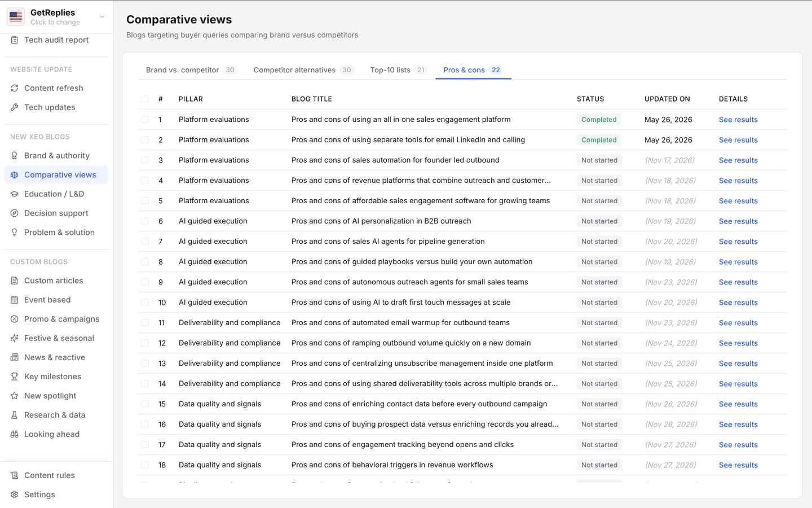Screen dimensions: 812x508
Task: Tick the checkbox for row 9
Action: click(x=145, y=282)
